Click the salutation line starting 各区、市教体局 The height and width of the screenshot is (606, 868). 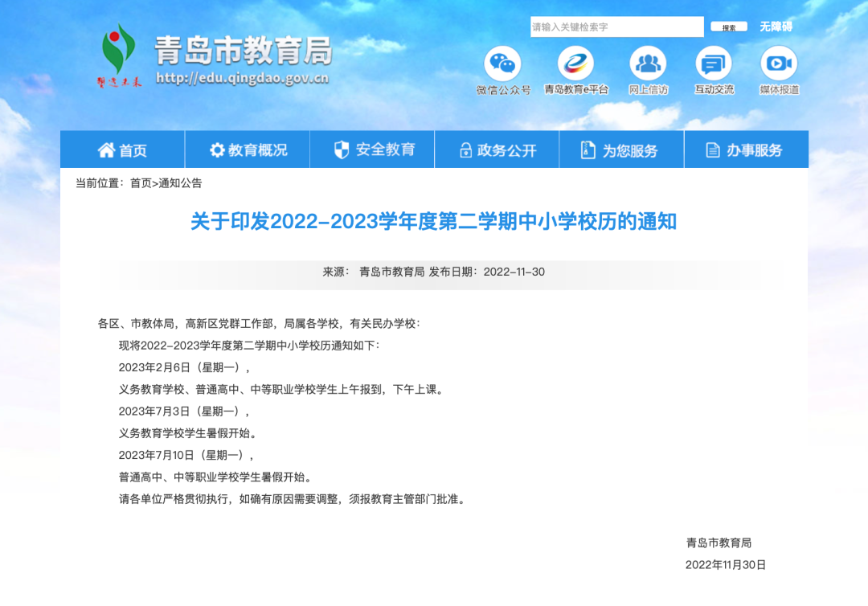point(259,324)
